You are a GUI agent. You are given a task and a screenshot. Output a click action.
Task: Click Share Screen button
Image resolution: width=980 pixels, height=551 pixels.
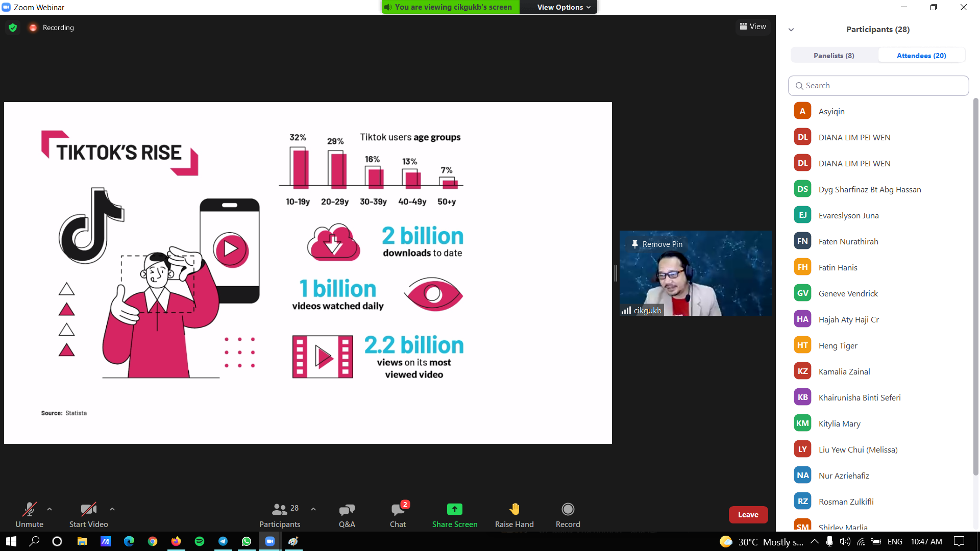(455, 514)
